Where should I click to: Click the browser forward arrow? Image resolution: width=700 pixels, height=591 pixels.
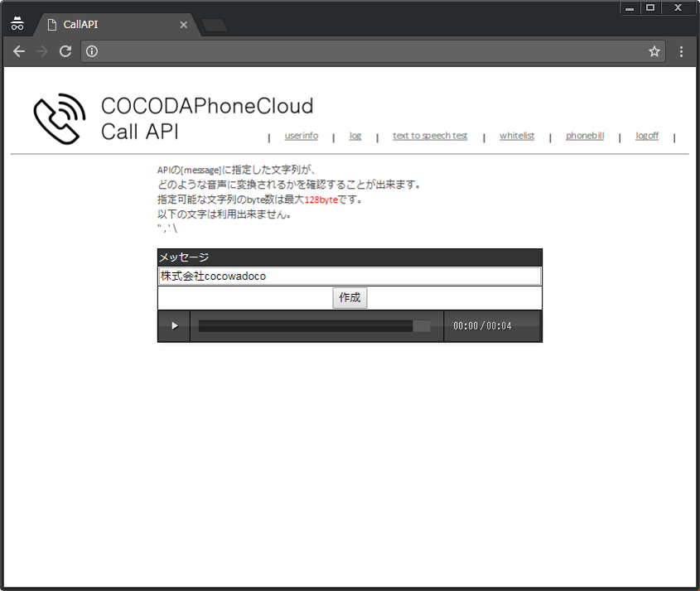click(x=42, y=51)
